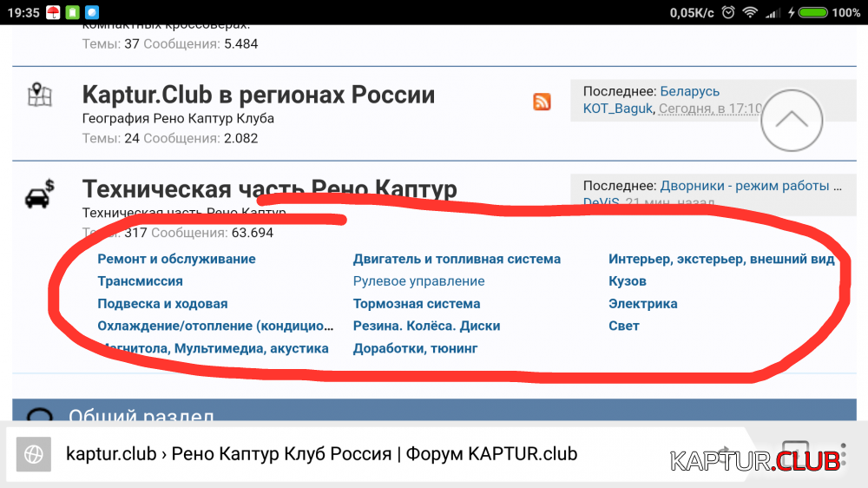Open the Электрика subforum
Viewport: 868px width, 488px height.
tap(642, 304)
